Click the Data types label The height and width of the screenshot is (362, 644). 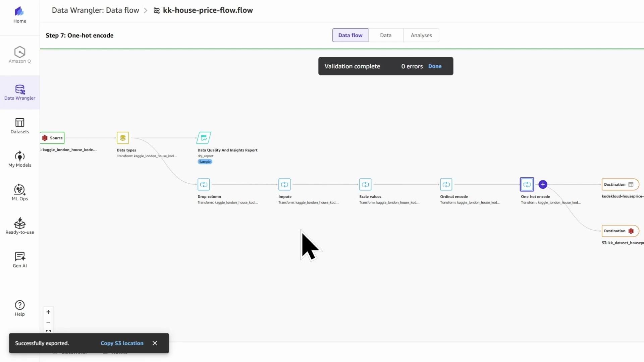(x=126, y=150)
